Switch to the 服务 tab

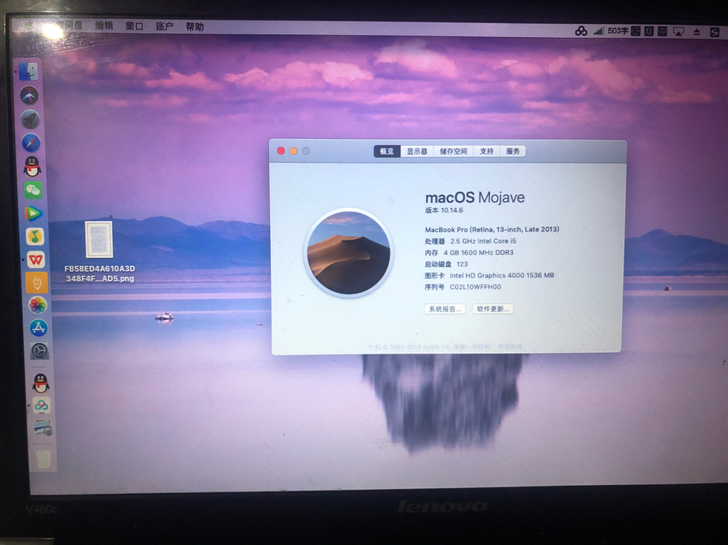[513, 151]
